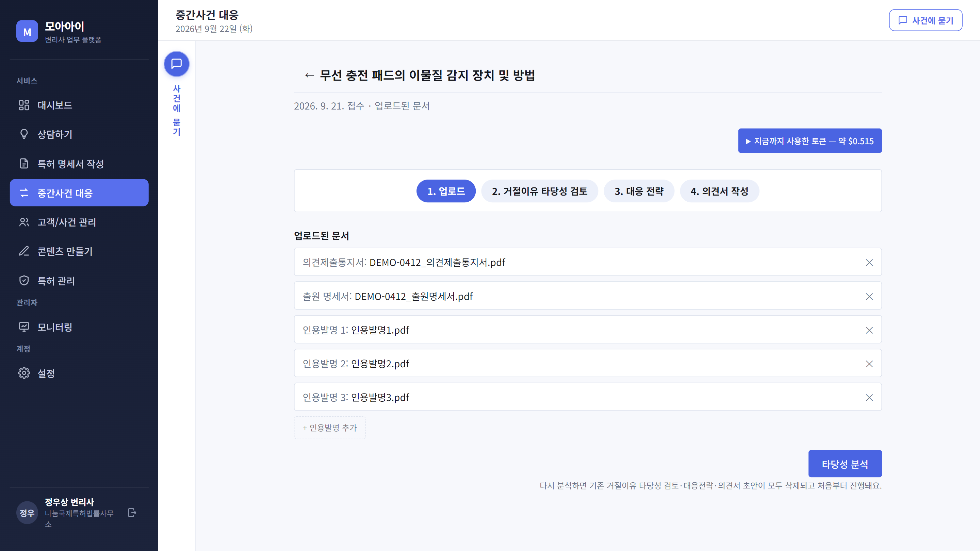Open 특허 명세서 작성 label in the sidebar
The height and width of the screenshot is (551, 980).
[70, 164]
